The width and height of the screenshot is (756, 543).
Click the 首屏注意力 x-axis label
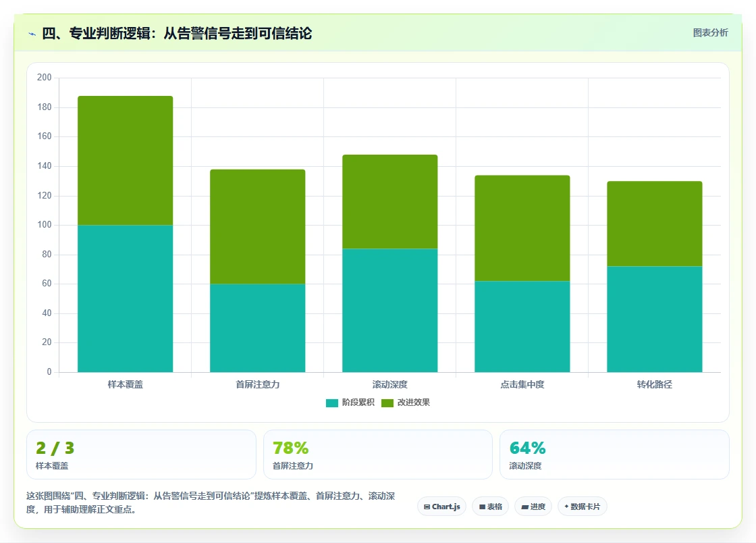tap(257, 384)
